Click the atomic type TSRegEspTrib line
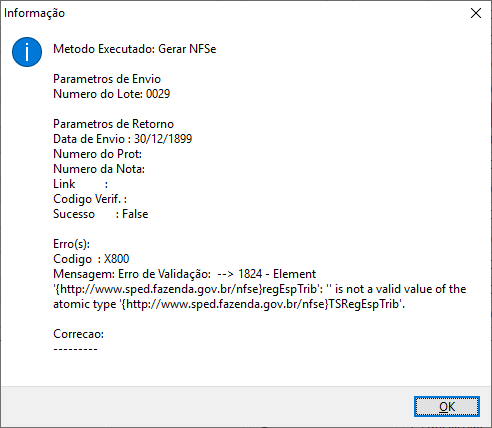This screenshot has height=428, width=492. 229,304
